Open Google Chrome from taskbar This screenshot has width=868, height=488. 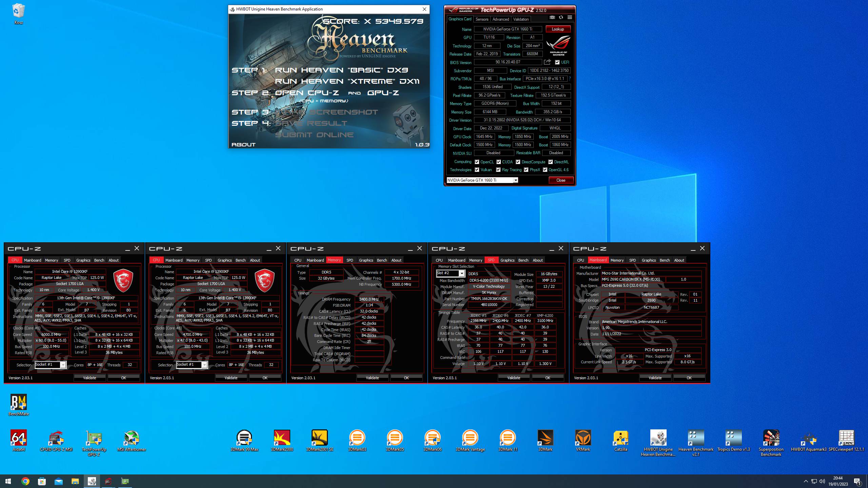pyautogui.click(x=25, y=481)
